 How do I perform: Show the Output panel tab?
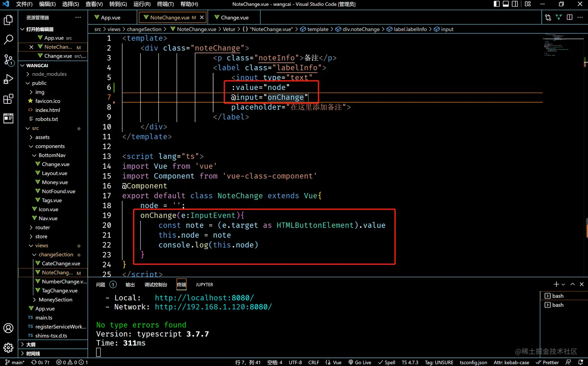point(130,284)
